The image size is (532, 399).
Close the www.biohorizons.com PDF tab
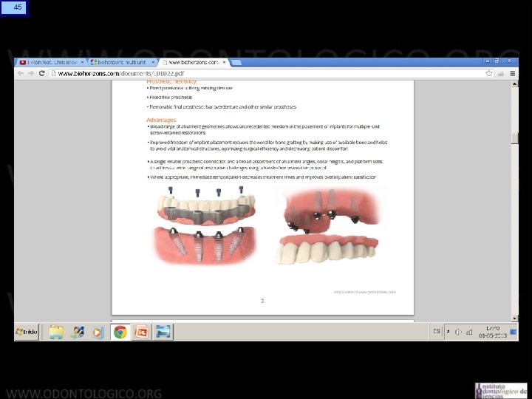[224, 62]
